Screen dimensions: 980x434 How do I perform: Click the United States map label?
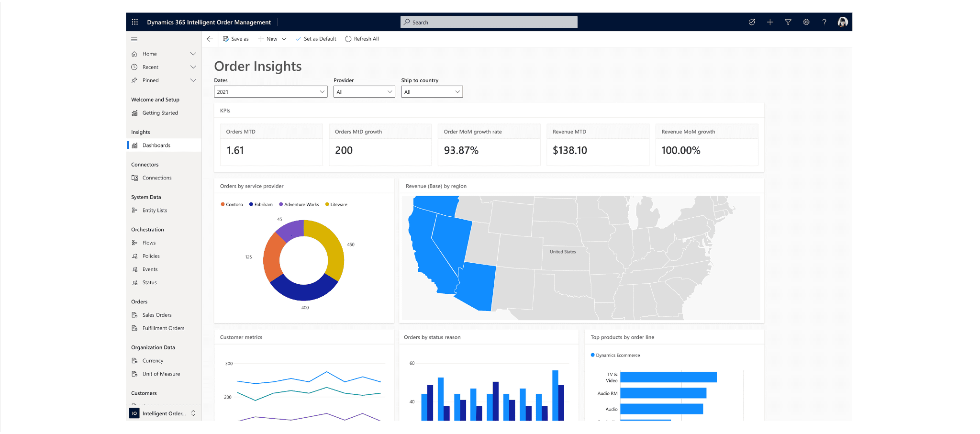tap(563, 252)
